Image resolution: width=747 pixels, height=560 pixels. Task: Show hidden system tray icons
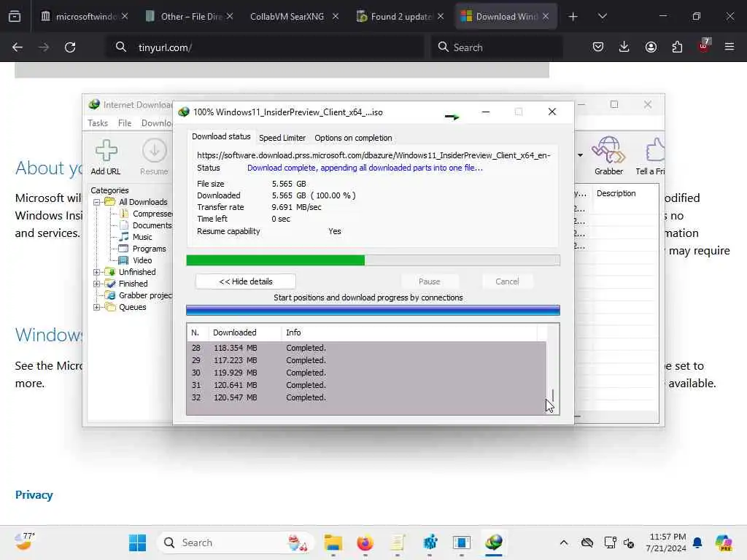pyautogui.click(x=564, y=542)
